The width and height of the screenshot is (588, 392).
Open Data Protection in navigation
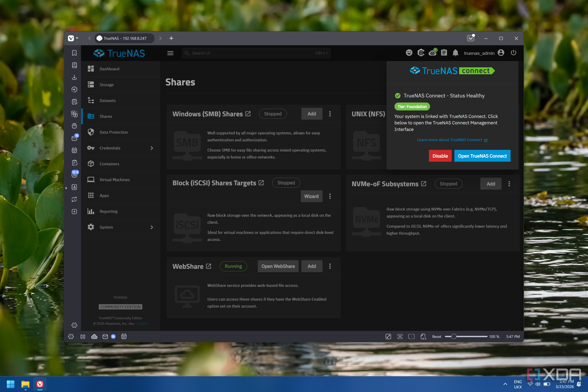pyautogui.click(x=120, y=132)
